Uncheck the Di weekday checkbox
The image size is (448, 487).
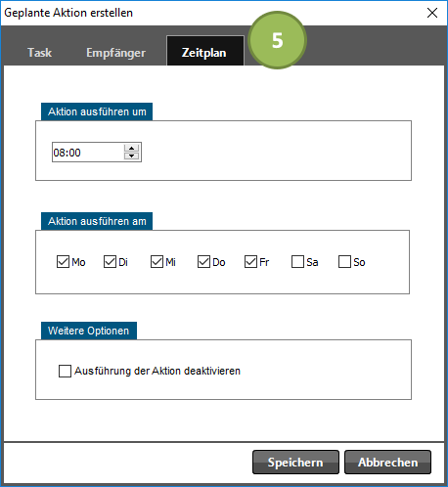point(110,262)
